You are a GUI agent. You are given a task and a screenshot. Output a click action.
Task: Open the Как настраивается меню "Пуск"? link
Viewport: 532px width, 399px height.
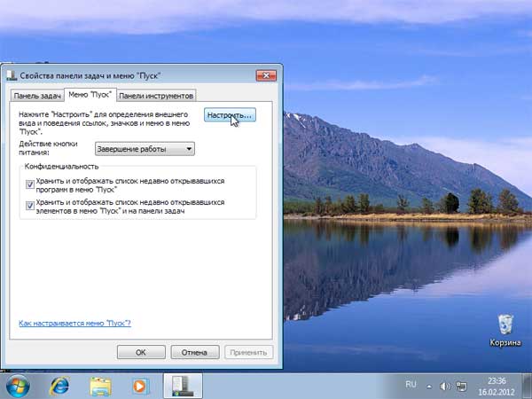(x=74, y=323)
